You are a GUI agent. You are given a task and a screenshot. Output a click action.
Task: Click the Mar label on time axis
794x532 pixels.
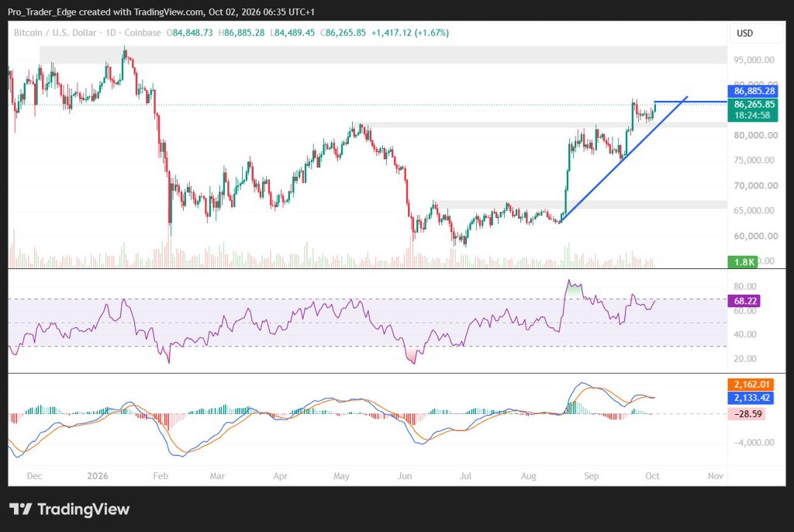pyautogui.click(x=217, y=475)
